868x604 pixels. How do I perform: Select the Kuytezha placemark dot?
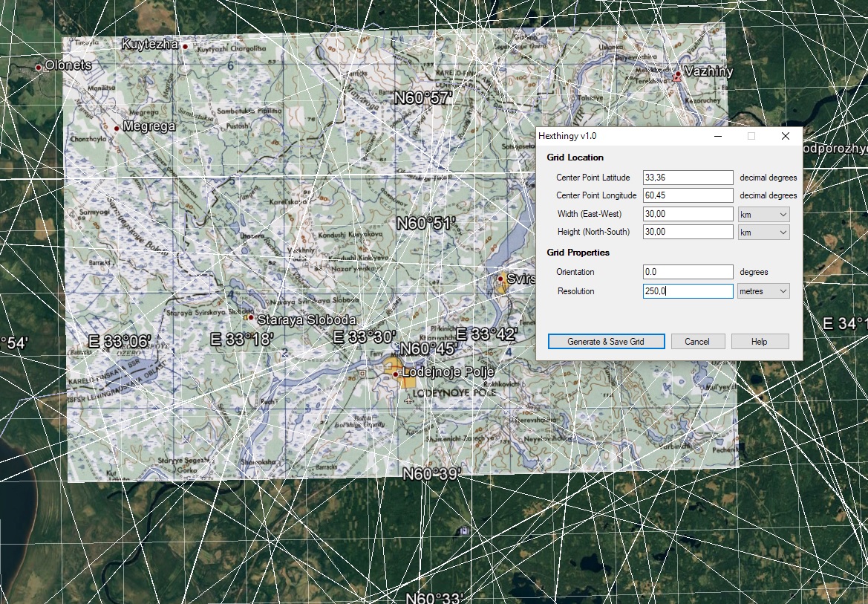186,47
